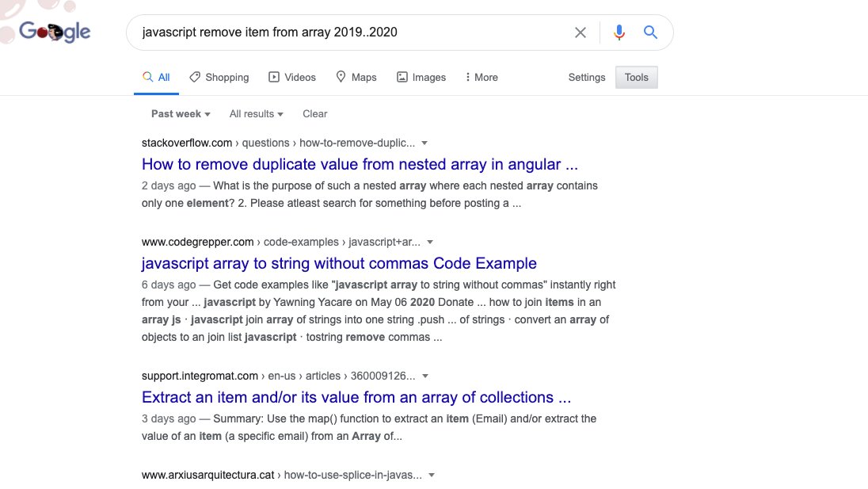The height and width of the screenshot is (489, 868).
Task: Expand support.integromat.com result options arrow
Action: pyautogui.click(x=425, y=376)
